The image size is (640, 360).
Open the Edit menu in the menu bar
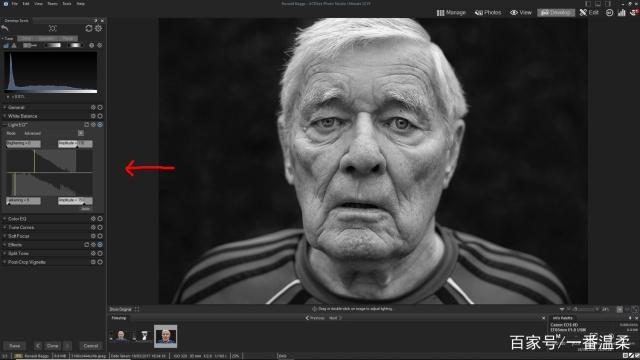tap(26, 4)
